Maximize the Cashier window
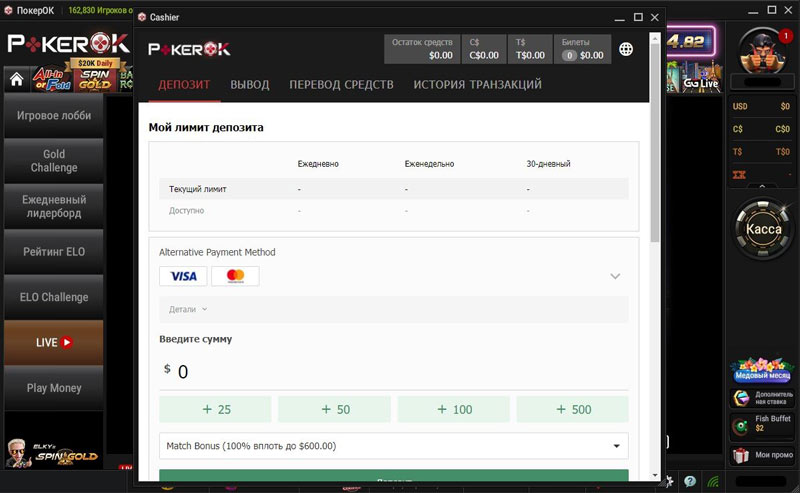Screen dimensions: 800x493 638,17
